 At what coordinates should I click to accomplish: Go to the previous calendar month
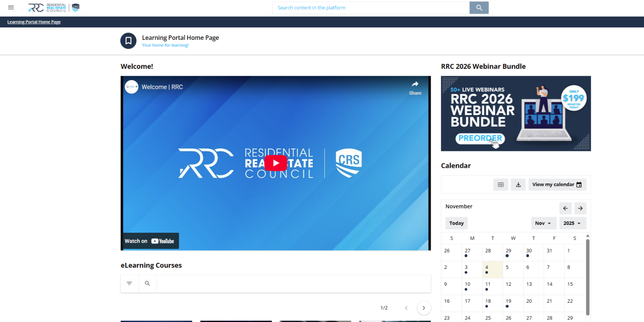point(566,208)
